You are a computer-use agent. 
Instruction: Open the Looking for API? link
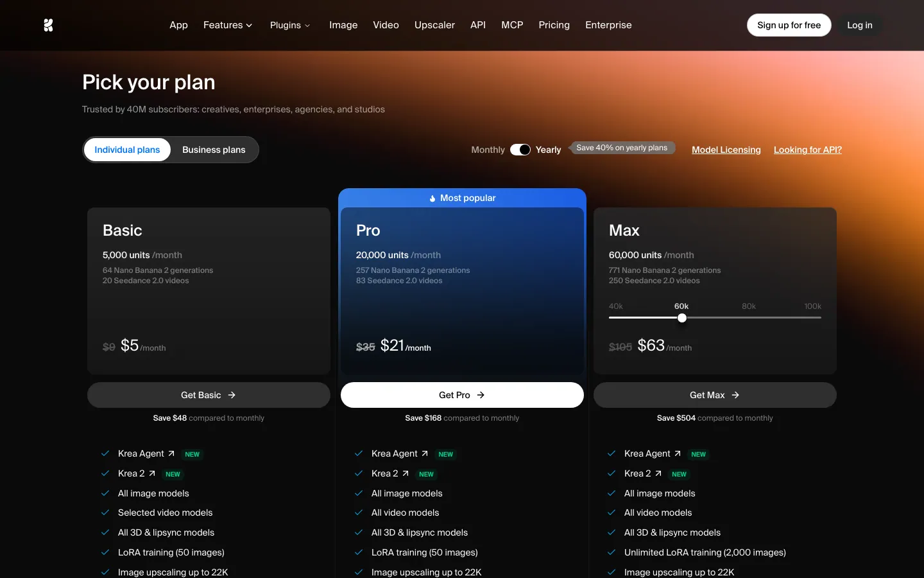tap(808, 150)
